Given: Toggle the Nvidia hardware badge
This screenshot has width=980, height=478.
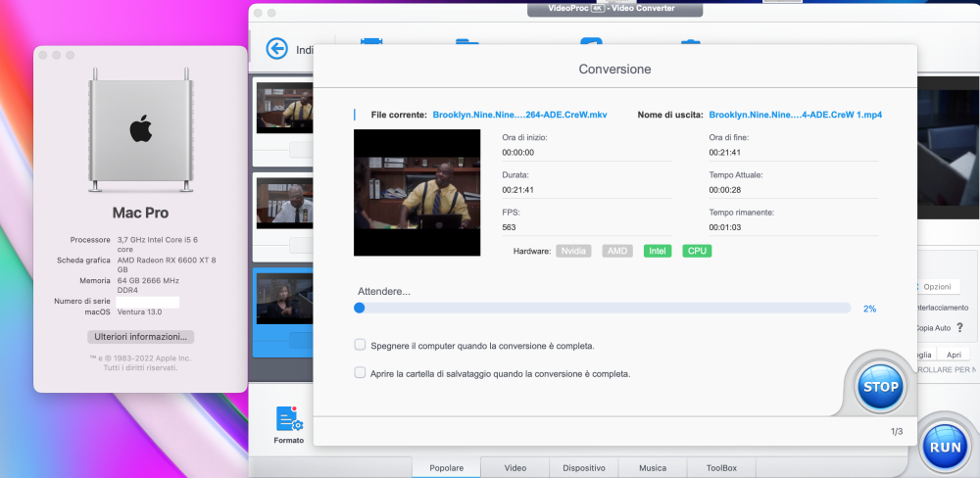Looking at the screenshot, I should coord(573,251).
